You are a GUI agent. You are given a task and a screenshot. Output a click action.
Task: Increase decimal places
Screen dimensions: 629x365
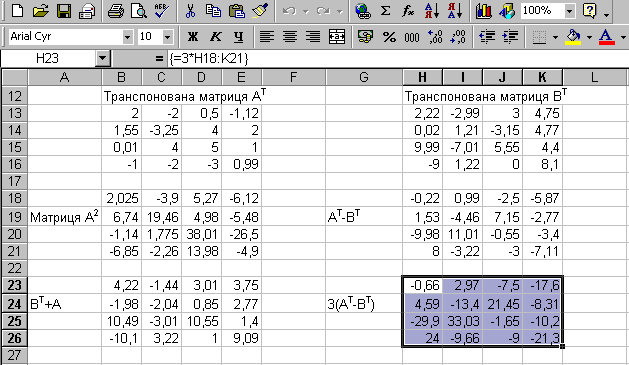click(435, 37)
